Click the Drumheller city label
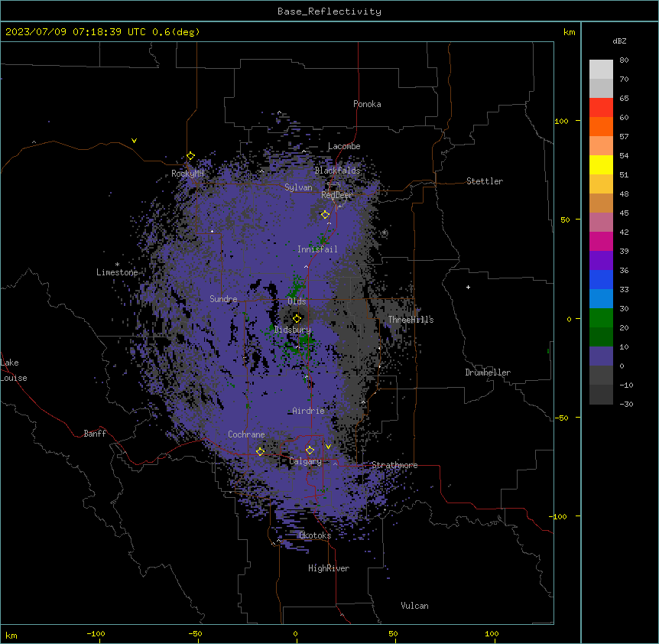 (x=488, y=372)
